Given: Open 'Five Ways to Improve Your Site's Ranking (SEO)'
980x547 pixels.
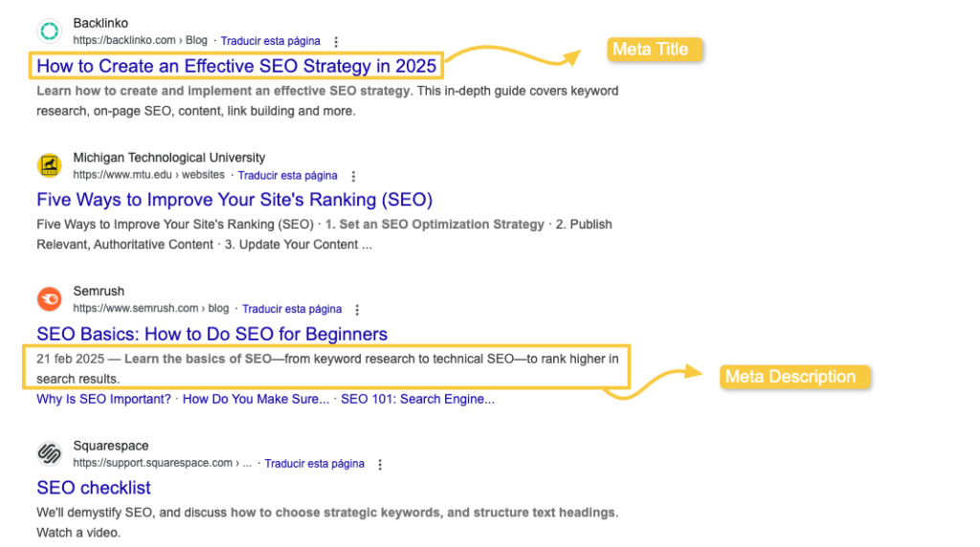Looking at the screenshot, I should (234, 200).
